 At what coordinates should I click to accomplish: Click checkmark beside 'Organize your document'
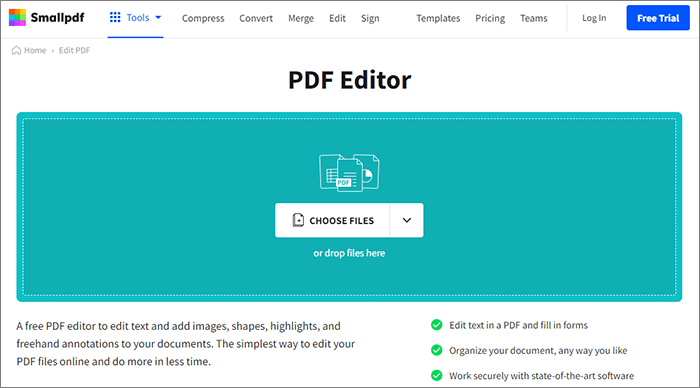click(x=437, y=350)
